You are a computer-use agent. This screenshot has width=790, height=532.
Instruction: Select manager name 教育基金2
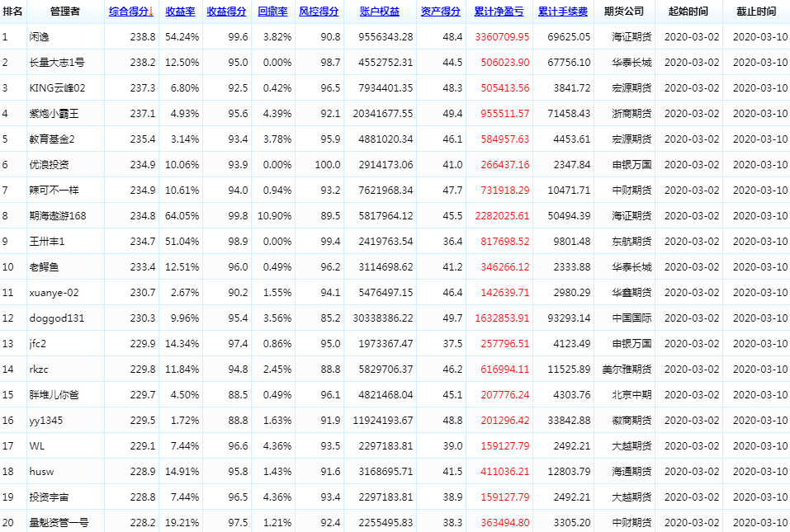click(x=52, y=139)
